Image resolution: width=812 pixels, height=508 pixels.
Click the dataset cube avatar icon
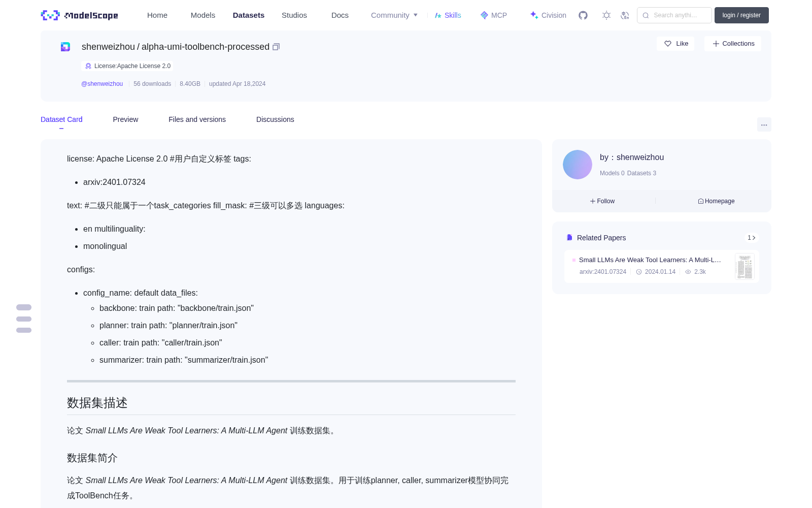pyautogui.click(x=65, y=47)
